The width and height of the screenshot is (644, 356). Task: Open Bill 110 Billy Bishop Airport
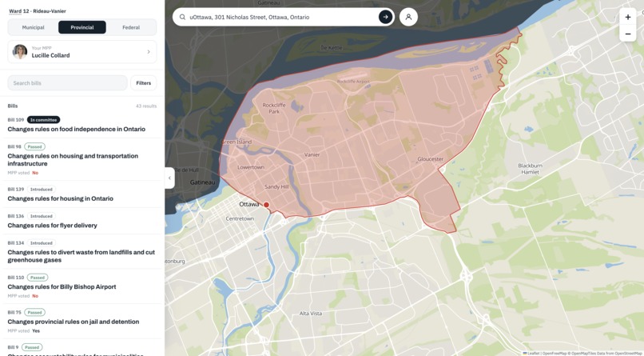point(62,287)
